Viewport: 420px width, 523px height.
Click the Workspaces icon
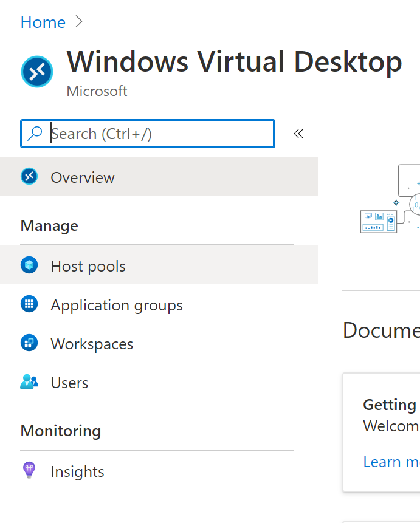tap(29, 343)
